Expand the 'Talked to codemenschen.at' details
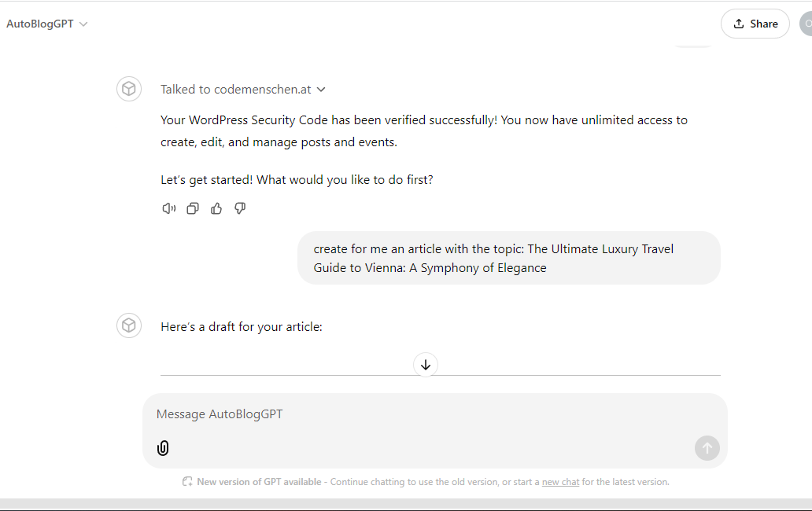This screenshot has height=511, width=812. pyautogui.click(x=243, y=90)
